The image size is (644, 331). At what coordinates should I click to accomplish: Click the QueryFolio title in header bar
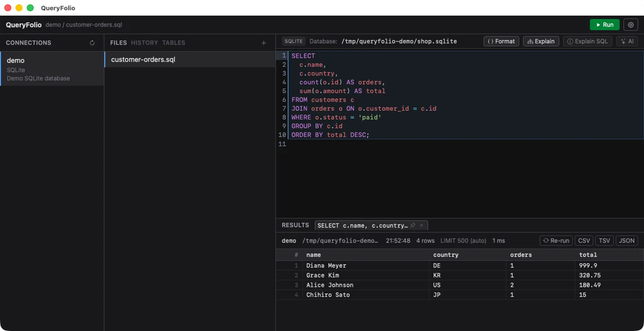(x=24, y=25)
